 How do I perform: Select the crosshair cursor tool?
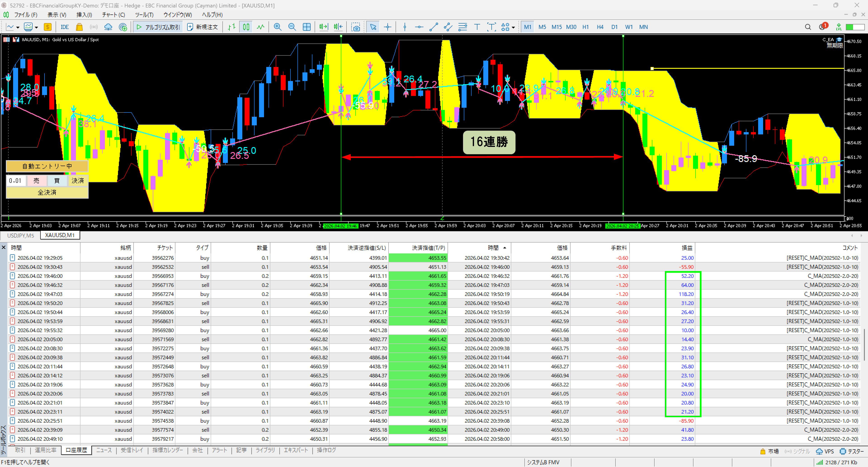pyautogui.click(x=387, y=27)
